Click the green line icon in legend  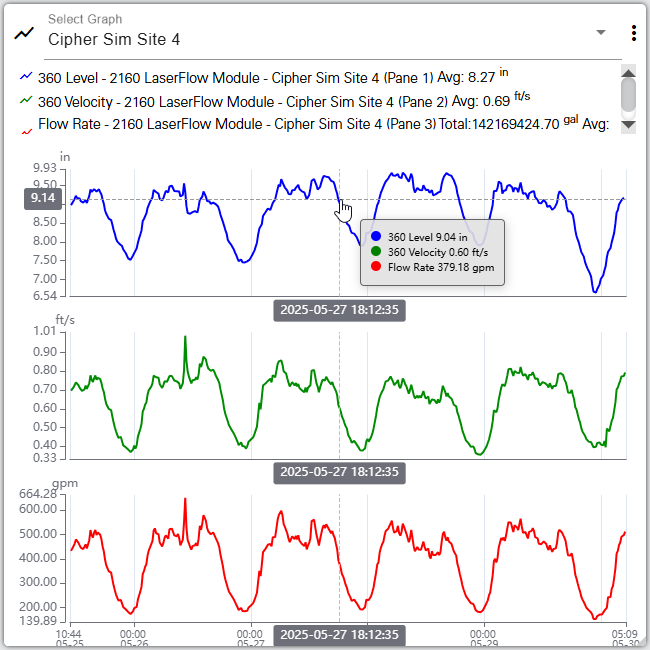pyautogui.click(x=26, y=102)
